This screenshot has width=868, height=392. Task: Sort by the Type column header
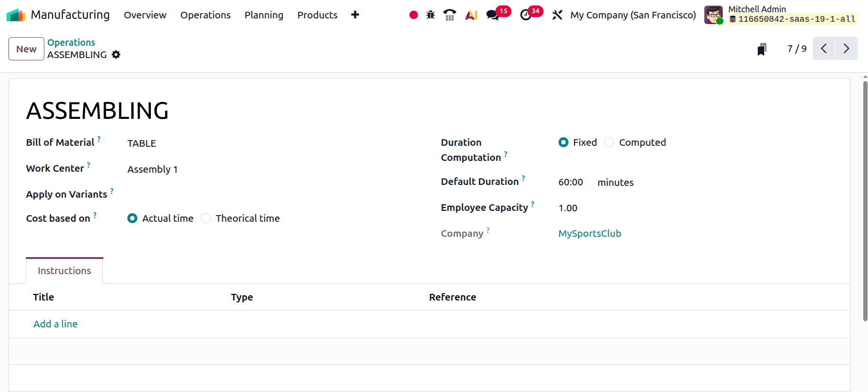tap(242, 297)
